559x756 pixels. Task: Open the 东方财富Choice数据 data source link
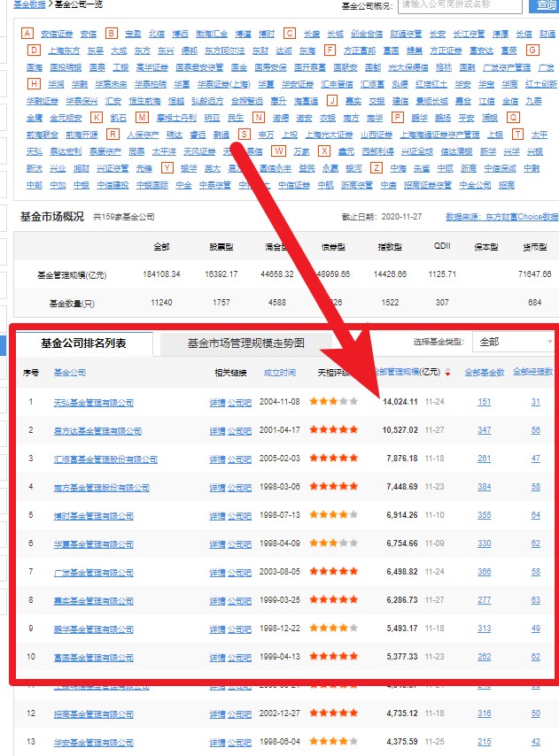(x=501, y=217)
